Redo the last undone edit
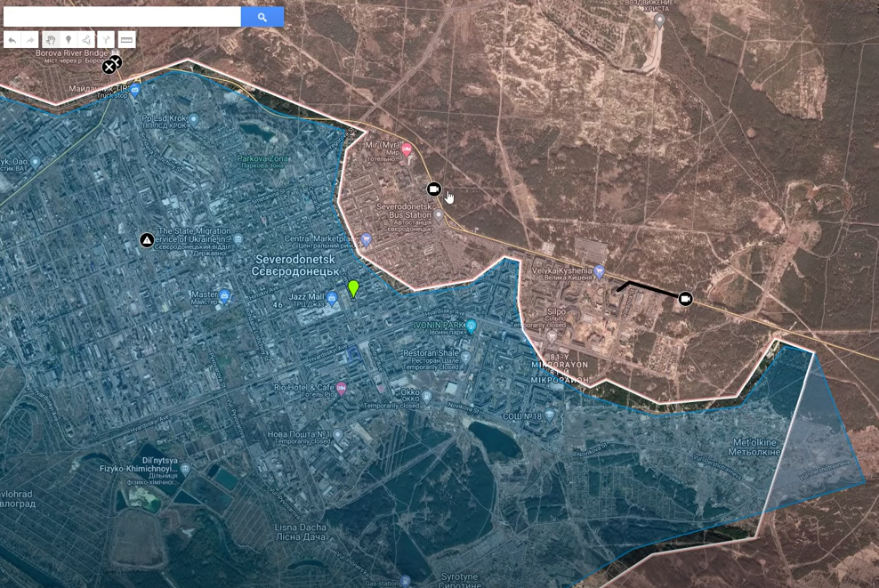The image size is (879, 588). click(29, 40)
